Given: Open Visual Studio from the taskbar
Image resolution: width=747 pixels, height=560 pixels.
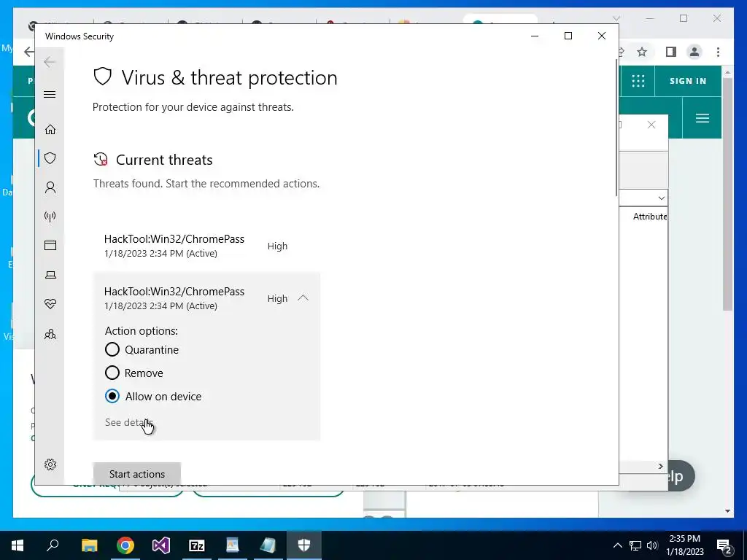Looking at the screenshot, I should (161, 545).
